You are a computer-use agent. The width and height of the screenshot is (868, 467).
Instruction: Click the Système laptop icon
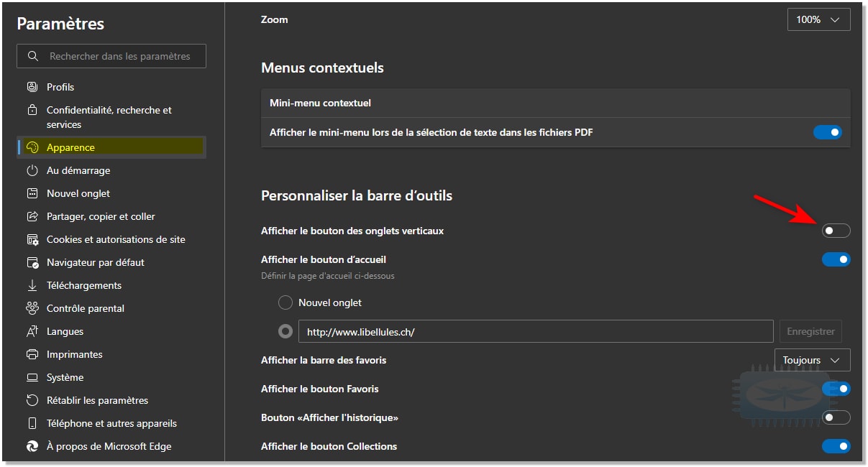click(32, 377)
